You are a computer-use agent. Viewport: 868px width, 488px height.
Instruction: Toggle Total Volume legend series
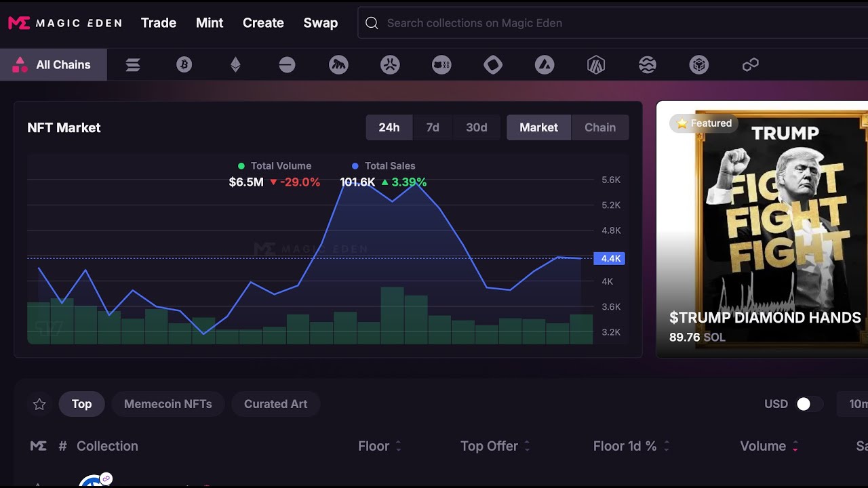tap(275, 166)
